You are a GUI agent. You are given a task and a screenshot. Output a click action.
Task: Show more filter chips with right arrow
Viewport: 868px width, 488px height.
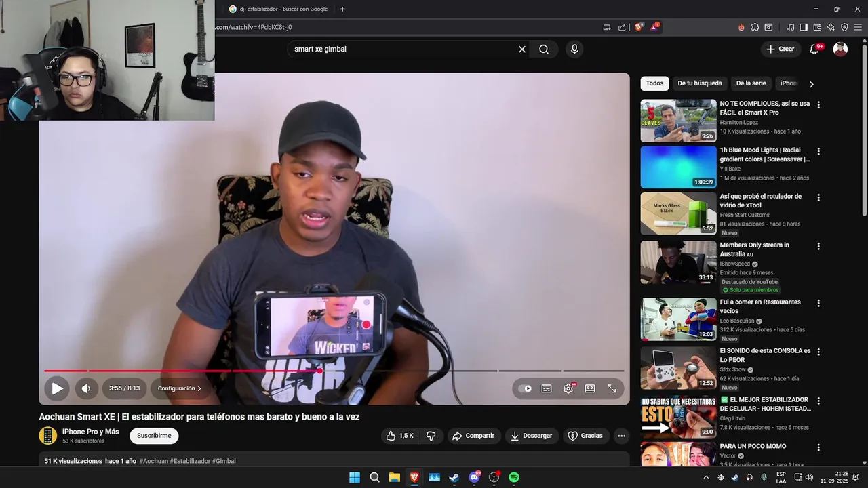pyautogui.click(x=811, y=84)
